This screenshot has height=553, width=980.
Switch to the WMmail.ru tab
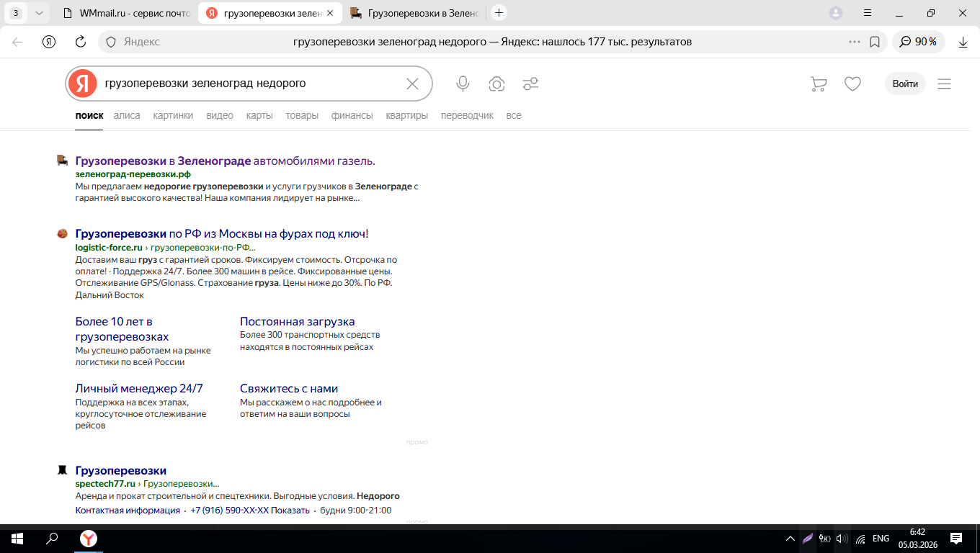[126, 12]
